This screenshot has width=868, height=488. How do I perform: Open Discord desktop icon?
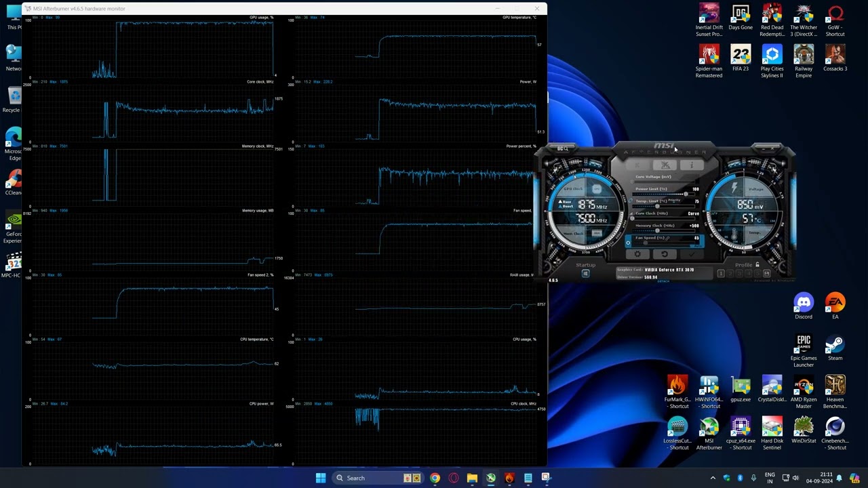804,306
